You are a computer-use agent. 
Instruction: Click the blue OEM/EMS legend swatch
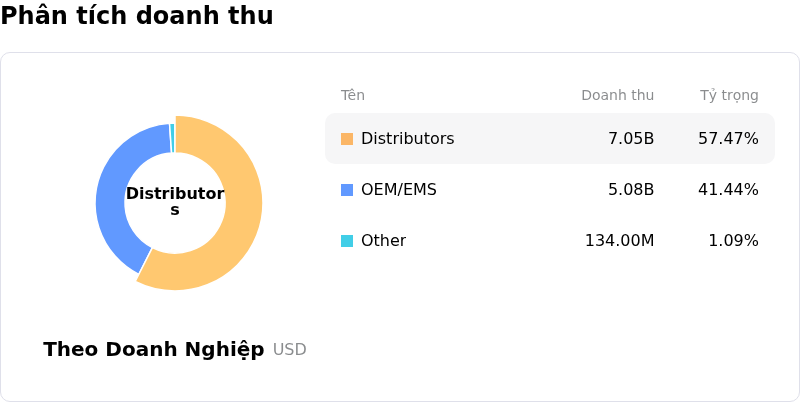pos(347,190)
